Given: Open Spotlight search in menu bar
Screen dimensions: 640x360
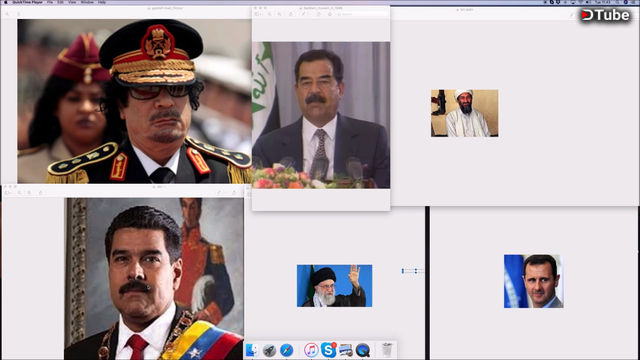Looking at the screenshot, I should (x=618, y=2).
